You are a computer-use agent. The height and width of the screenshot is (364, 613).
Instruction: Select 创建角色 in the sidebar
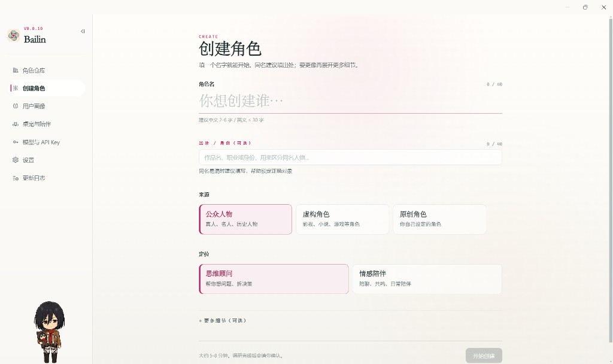[x=47, y=88]
